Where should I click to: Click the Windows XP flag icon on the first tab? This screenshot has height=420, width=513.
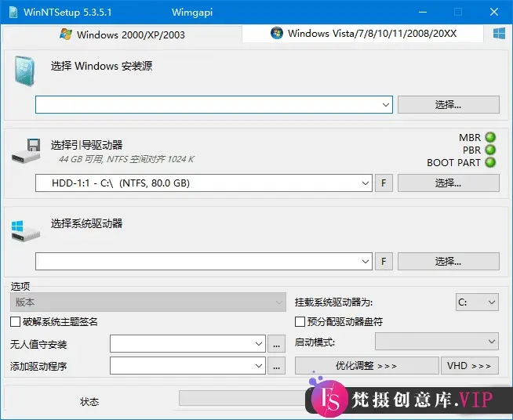pyautogui.click(x=66, y=34)
